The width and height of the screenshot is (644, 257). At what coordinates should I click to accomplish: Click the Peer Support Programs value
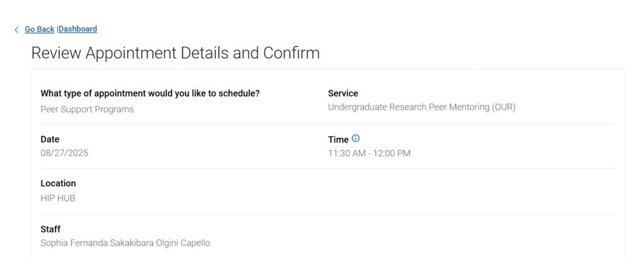point(87,110)
